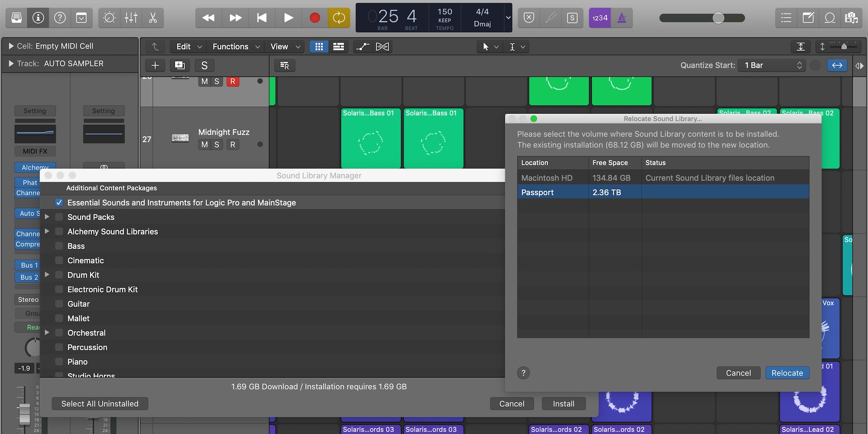Open Quick Help

coord(59,18)
